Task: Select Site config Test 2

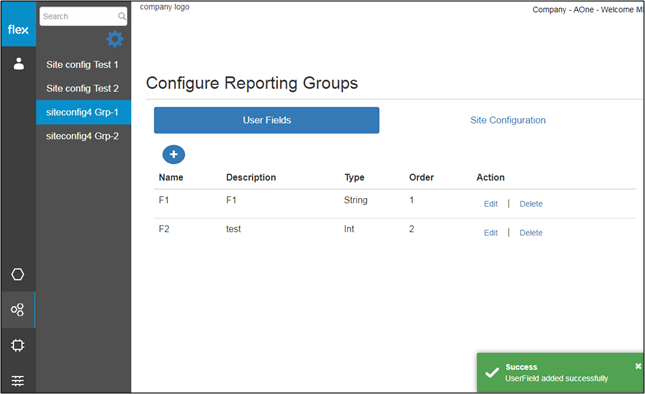Action: coord(82,88)
